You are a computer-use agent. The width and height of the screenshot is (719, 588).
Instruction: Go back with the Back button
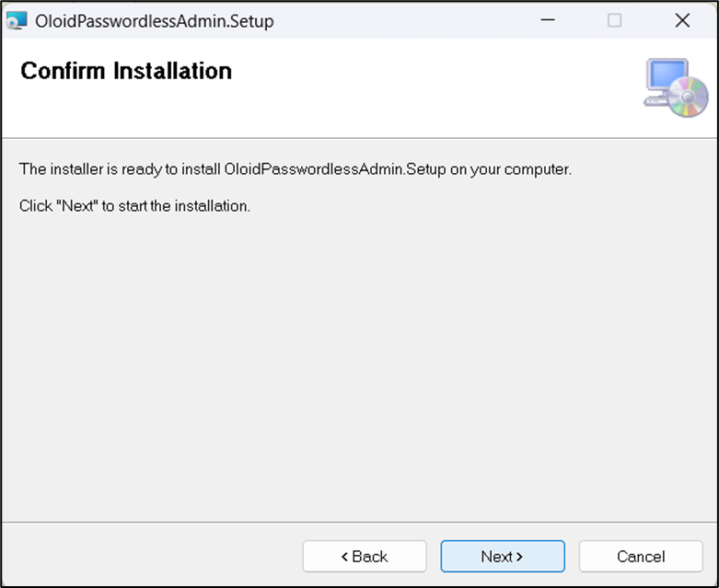(365, 557)
